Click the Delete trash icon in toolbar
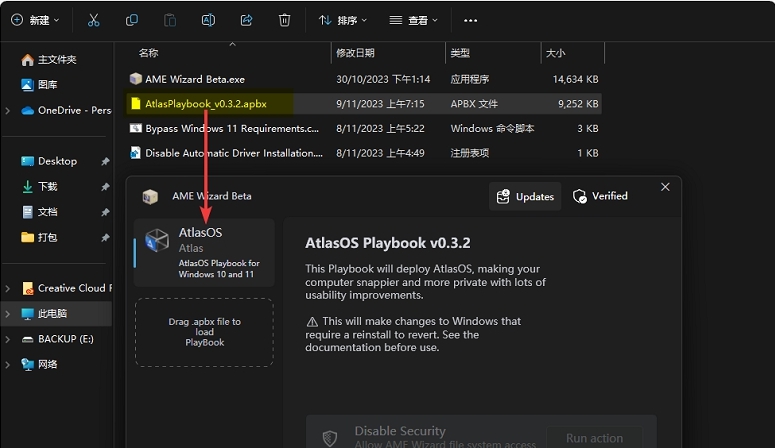The height and width of the screenshot is (448, 775). pos(285,20)
